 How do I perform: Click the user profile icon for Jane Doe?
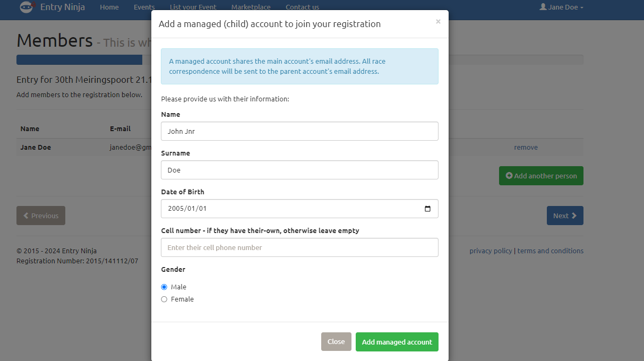pyautogui.click(x=543, y=7)
